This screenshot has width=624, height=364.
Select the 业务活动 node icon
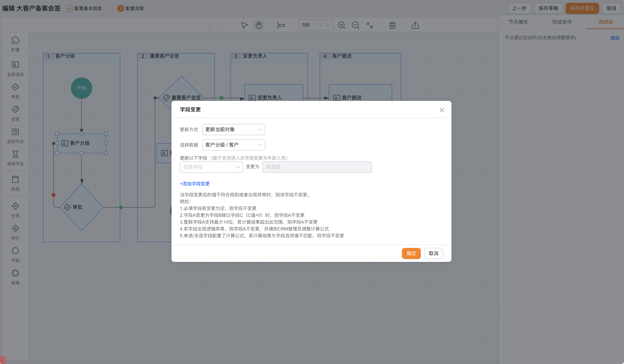pyautogui.click(x=15, y=65)
